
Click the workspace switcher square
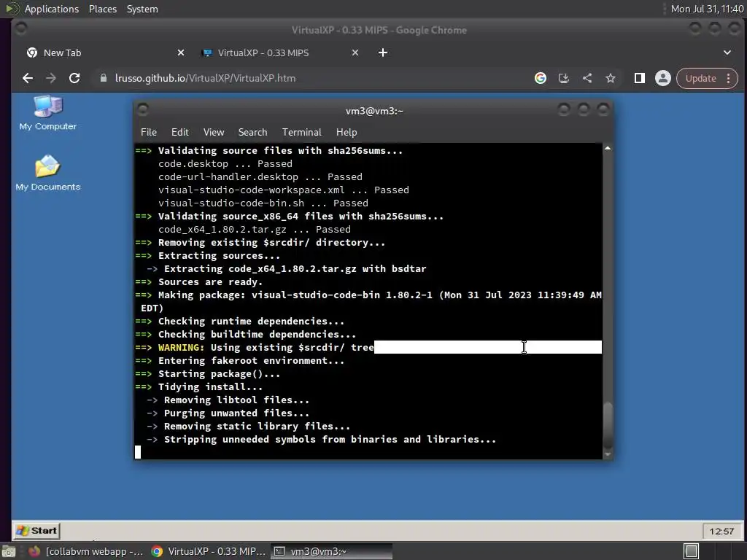click(x=692, y=551)
